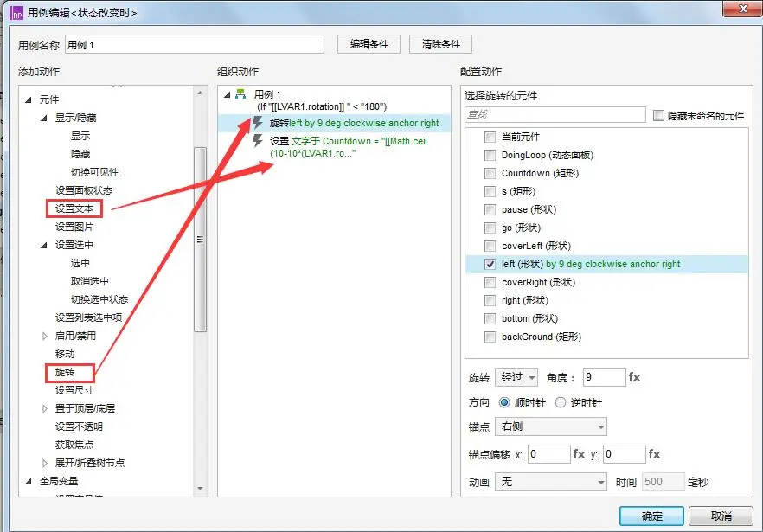Viewport: 763px width, 532px height.
Task: Confirm with the 确定 button
Action: 651,516
